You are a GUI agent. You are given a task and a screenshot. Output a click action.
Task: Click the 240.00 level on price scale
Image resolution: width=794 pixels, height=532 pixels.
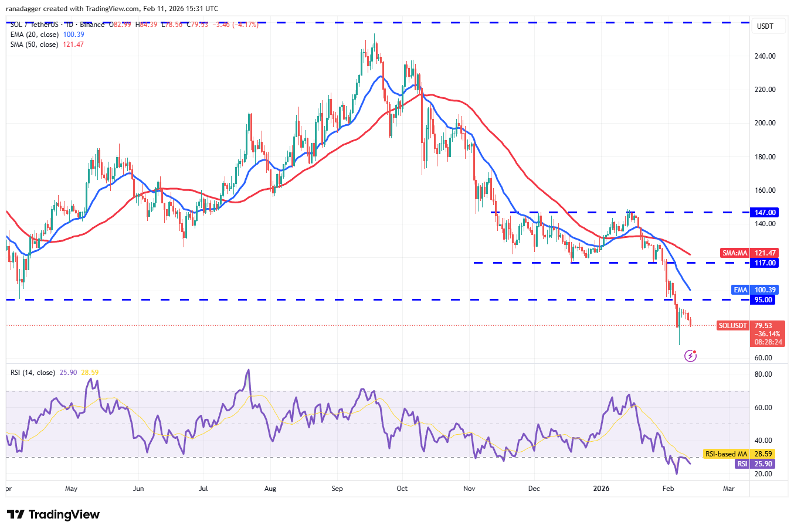tap(765, 56)
